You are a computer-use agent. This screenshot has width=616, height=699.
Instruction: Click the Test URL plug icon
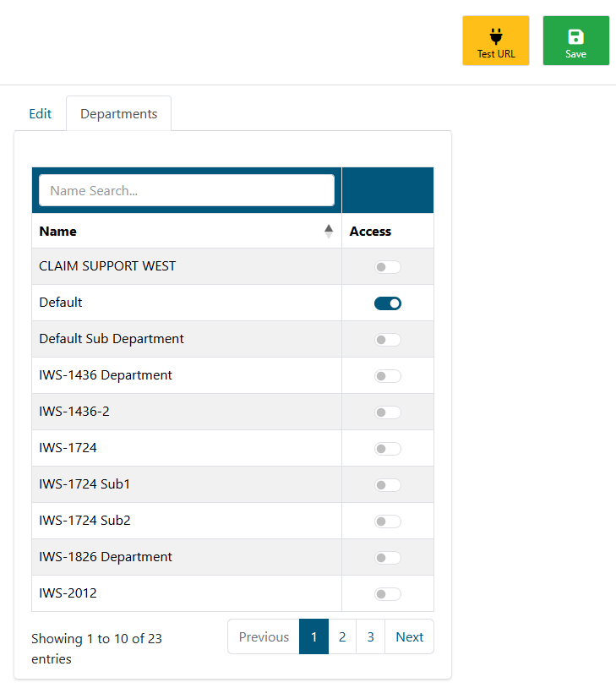pos(496,36)
